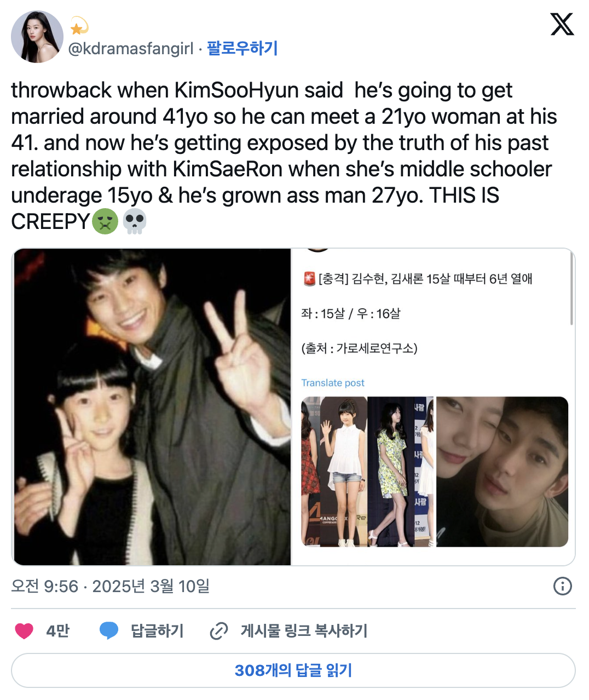This screenshot has width=589, height=700.
Task: Click the embedded post scrollbar
Action: [x=571, y=288]
